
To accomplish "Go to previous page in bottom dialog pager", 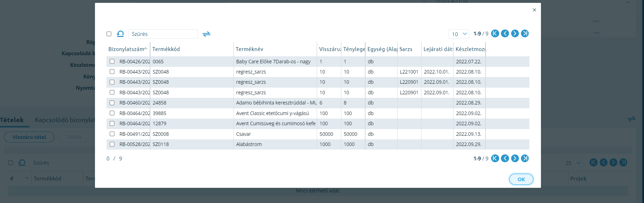I will (x=505, y=158).
